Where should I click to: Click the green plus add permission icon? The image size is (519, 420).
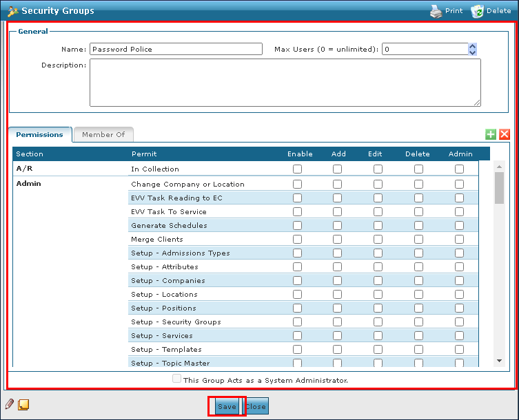pos(491,135)
